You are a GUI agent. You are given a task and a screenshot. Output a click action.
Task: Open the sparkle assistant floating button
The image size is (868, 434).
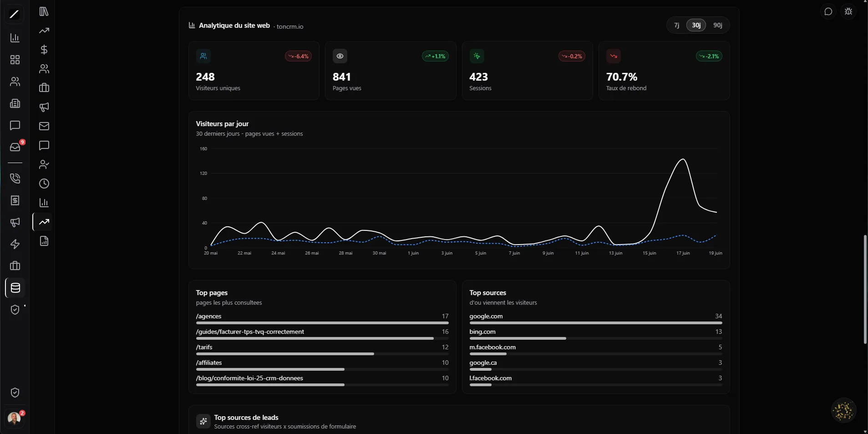click(843, 410)
